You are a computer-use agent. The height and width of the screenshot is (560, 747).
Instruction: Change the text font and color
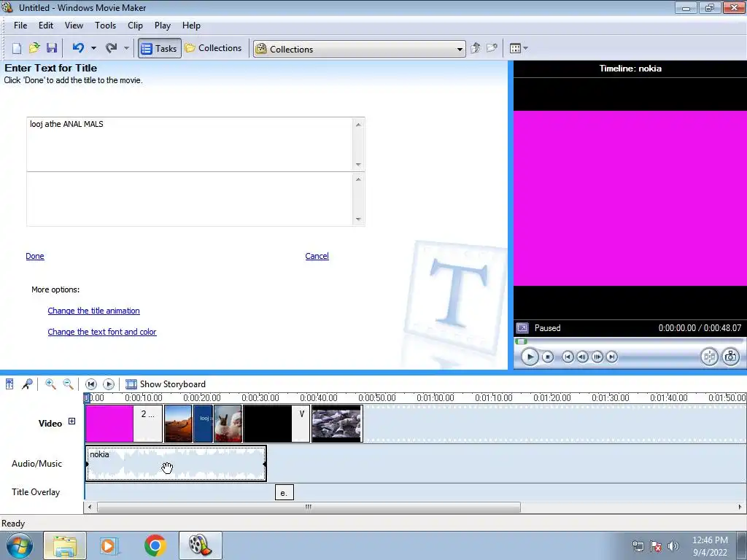pyautogui.click(x=102, y=332)
